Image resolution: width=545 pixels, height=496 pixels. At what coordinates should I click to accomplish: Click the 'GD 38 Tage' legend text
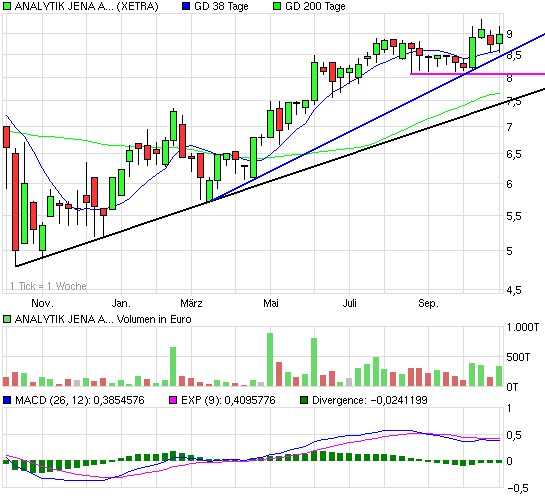coord(221,6)
